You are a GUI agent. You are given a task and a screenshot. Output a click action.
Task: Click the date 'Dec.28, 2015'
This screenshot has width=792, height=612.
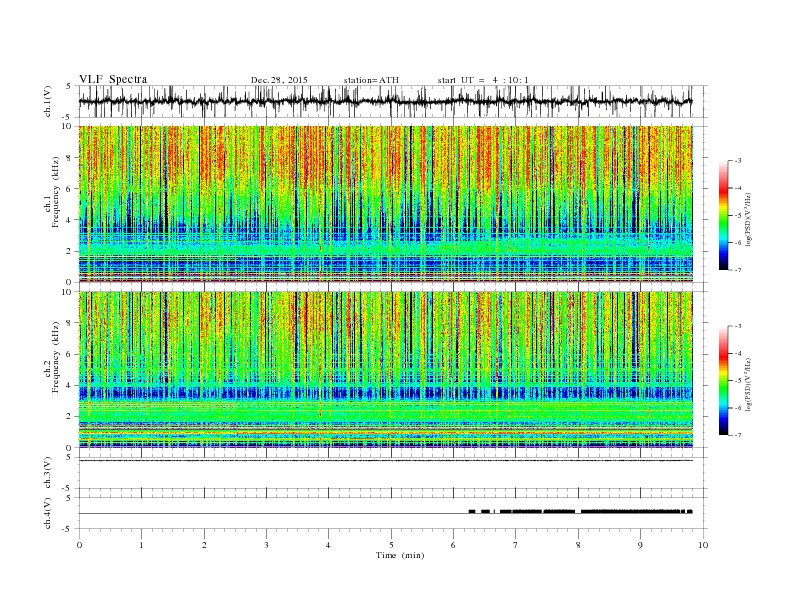279,80
